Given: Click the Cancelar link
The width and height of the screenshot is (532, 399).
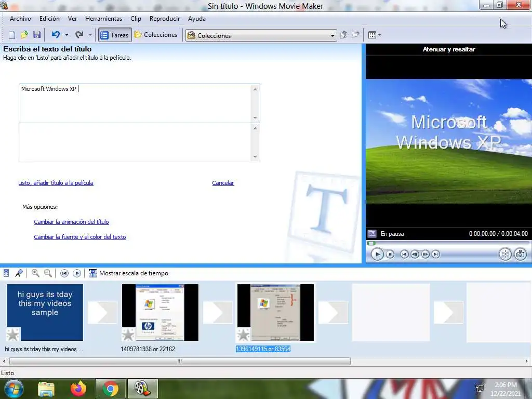Looking at the screenshot, I should pos(223,183).
